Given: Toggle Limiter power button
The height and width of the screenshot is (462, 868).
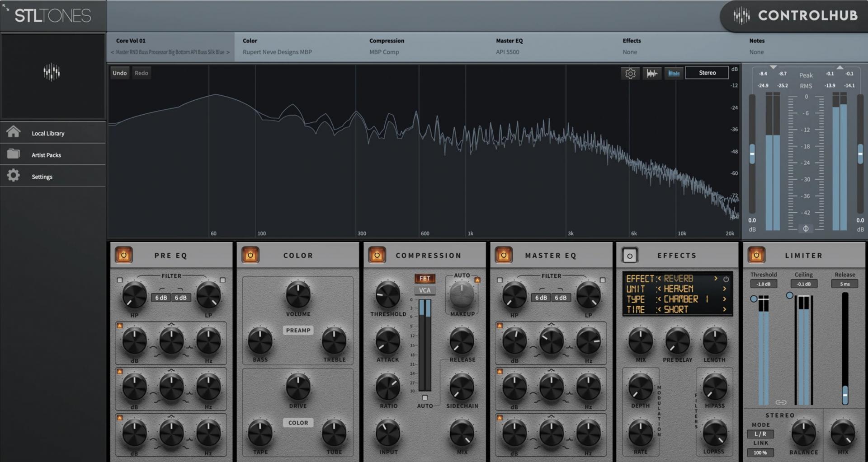Looking at the screenshot, I should 756,255.
